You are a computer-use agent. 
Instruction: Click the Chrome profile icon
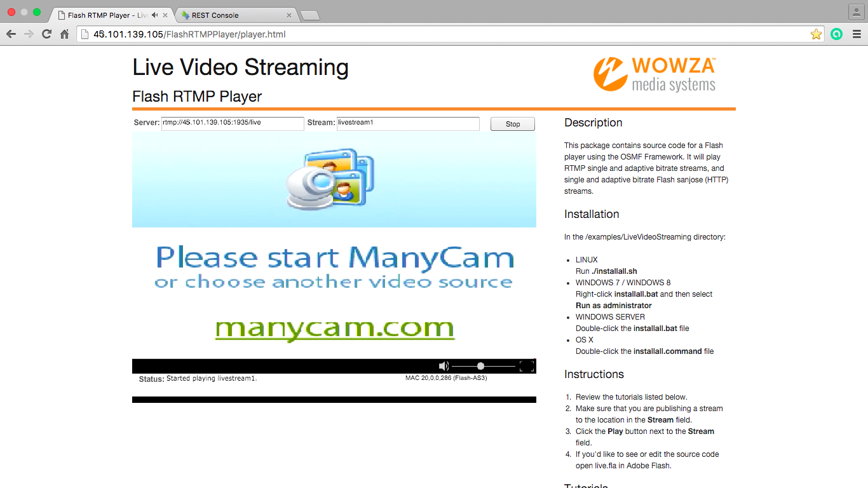tap(856, 12)
